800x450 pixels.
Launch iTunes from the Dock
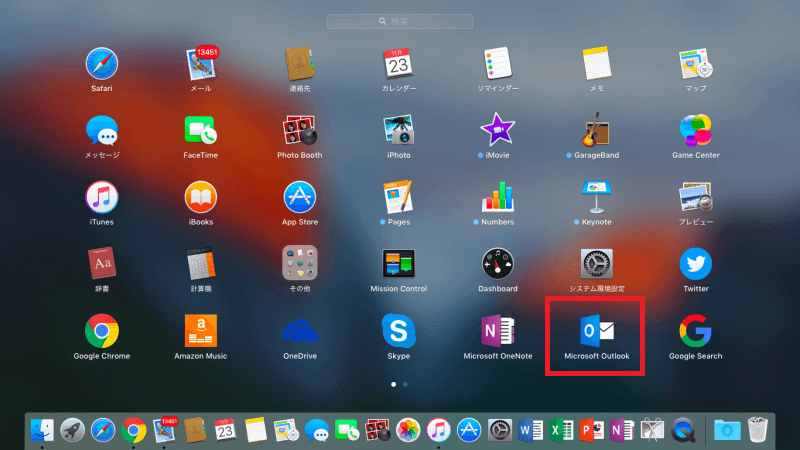point(439,430)
